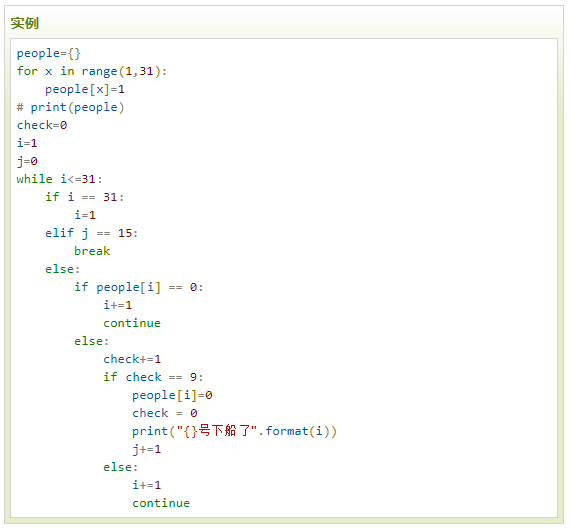Click the line check+=1
Viewport: 571px width, 532px height.
pos(132,359)
